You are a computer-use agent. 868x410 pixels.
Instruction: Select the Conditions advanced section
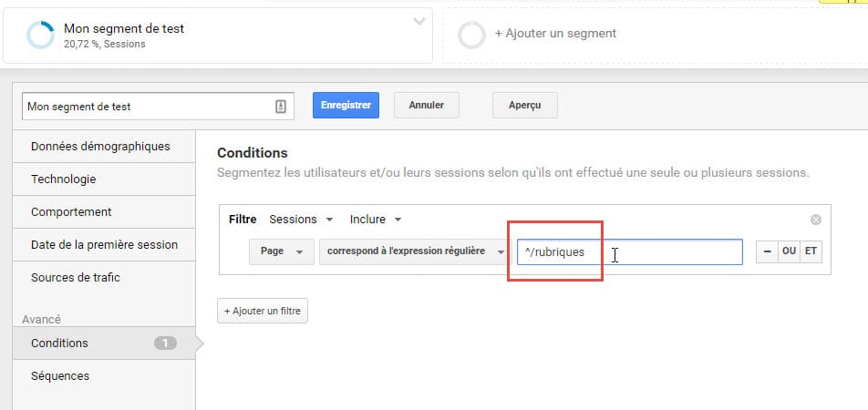coord(104,343)
